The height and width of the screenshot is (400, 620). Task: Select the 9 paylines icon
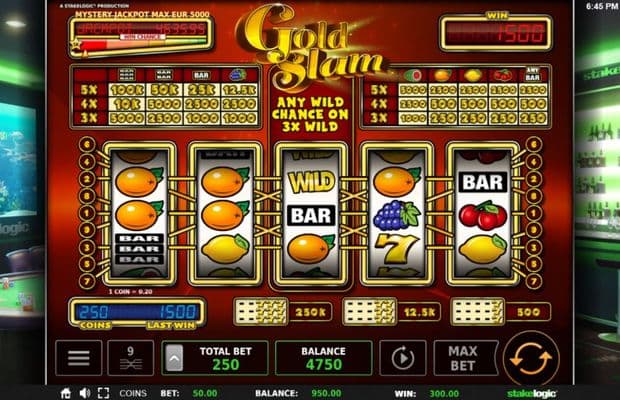coord(130,358)
